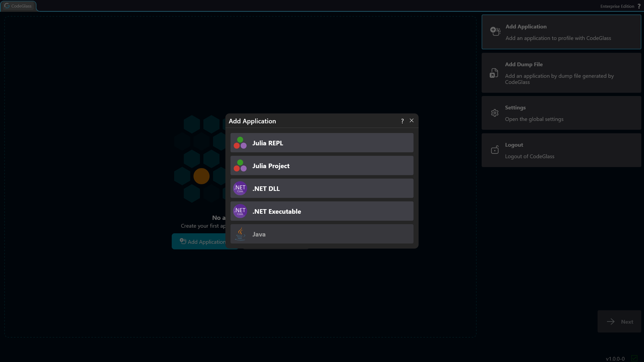The width and height of the screenshot is (644, 362).
Task: Click Logout of CodeGlass card
Action: [561, 150]
